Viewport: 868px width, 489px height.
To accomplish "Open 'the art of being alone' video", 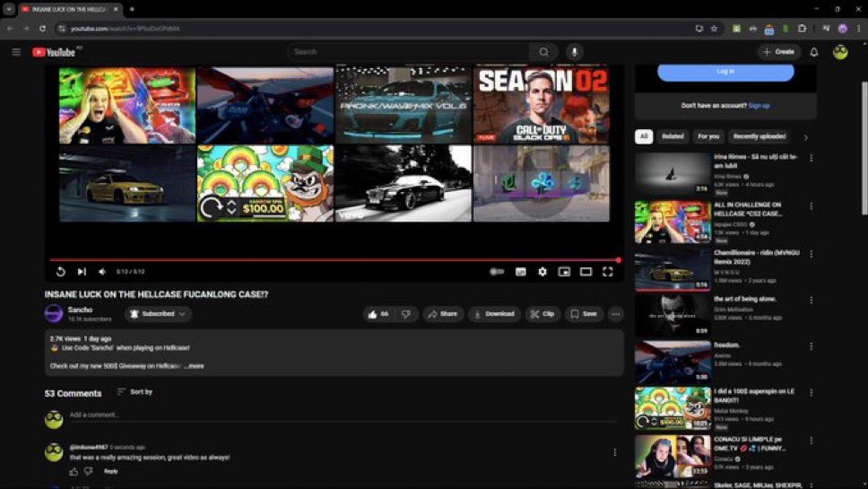I will pyautogui.click(x=673, y=316).
